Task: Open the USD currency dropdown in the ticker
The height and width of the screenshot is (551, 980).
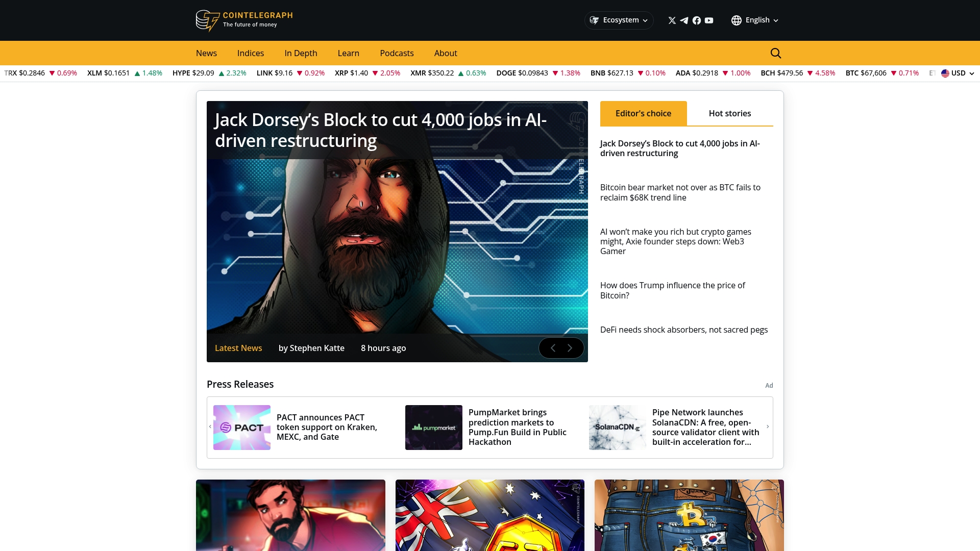Action: (957, 73)
